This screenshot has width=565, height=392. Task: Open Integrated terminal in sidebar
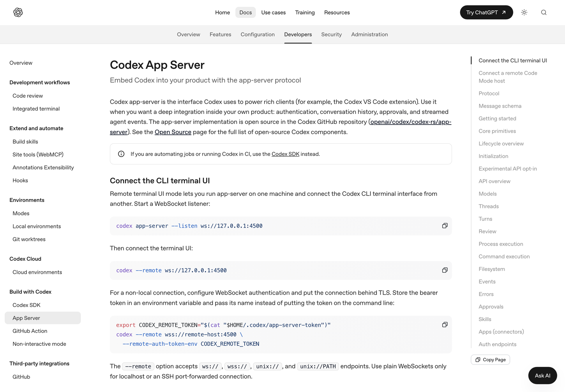pos(36,109)
